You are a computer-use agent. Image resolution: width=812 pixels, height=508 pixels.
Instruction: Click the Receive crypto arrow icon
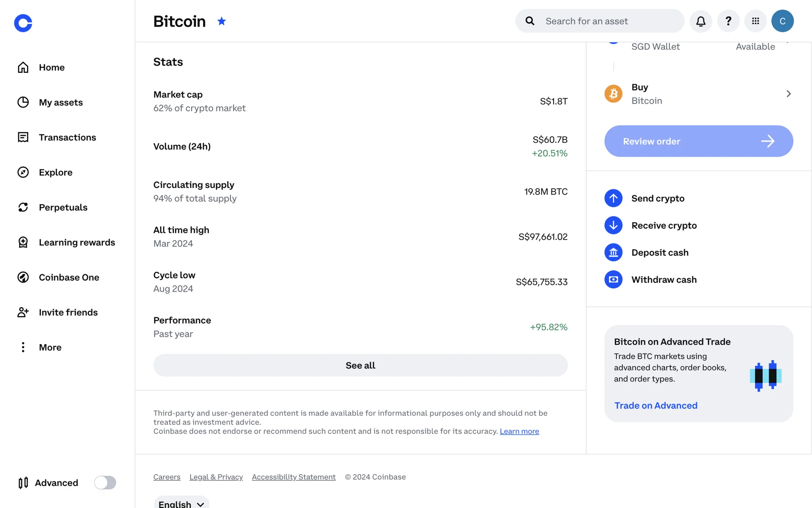pyautogui.click(x=613, y=225)
